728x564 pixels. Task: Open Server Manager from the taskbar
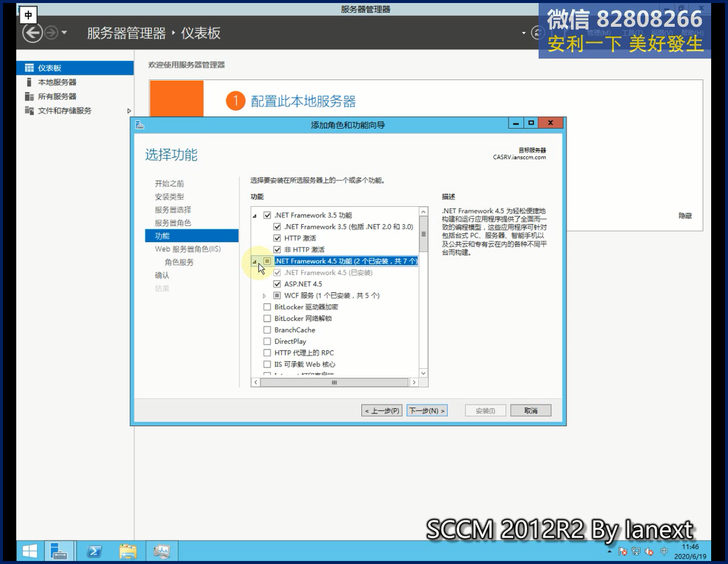pos(59,550)
